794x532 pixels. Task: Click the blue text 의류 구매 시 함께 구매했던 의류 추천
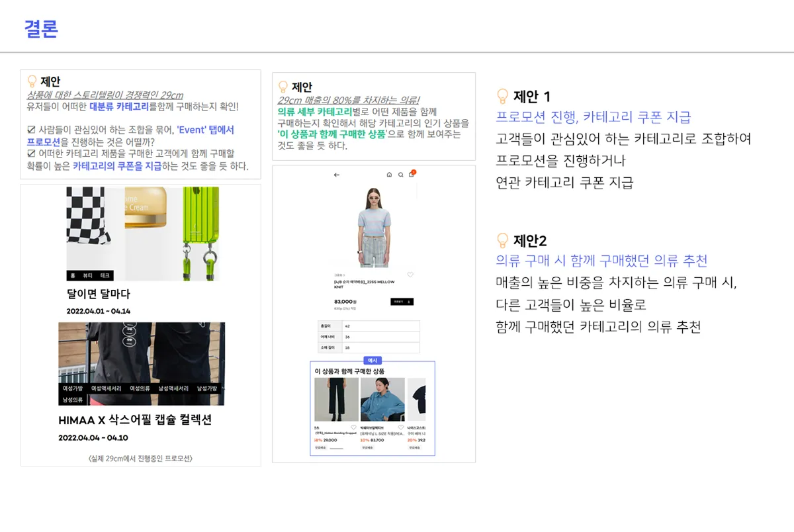point(601,261)
